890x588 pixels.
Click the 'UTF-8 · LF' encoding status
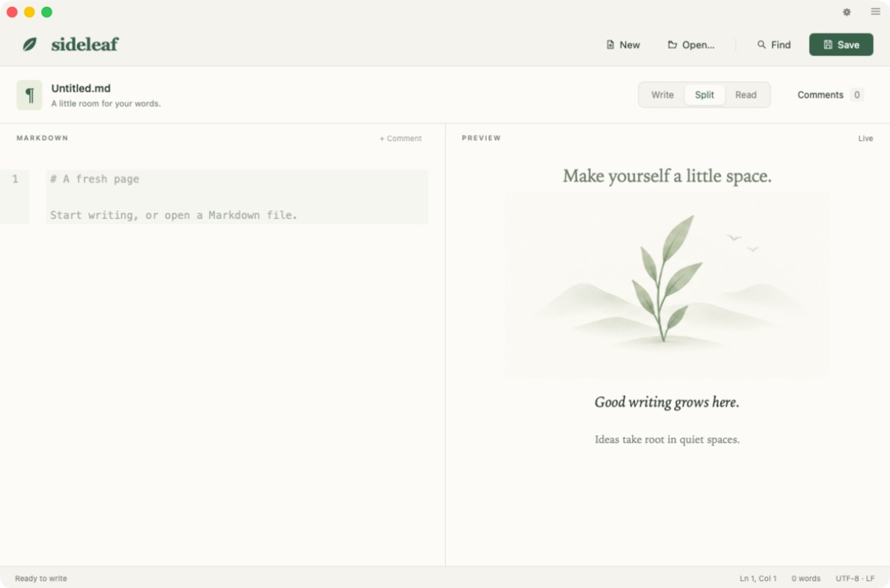tap(855, 578)
